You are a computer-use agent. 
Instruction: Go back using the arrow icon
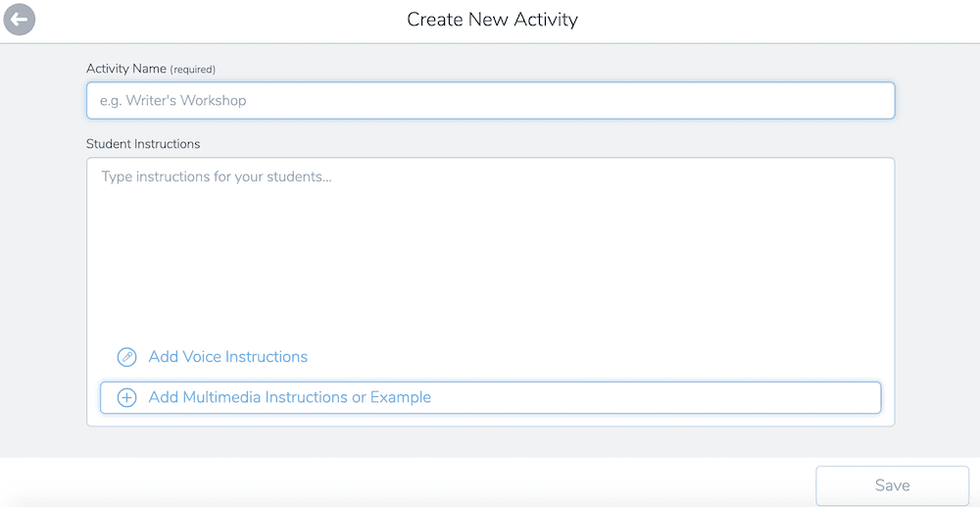point(20,20)
